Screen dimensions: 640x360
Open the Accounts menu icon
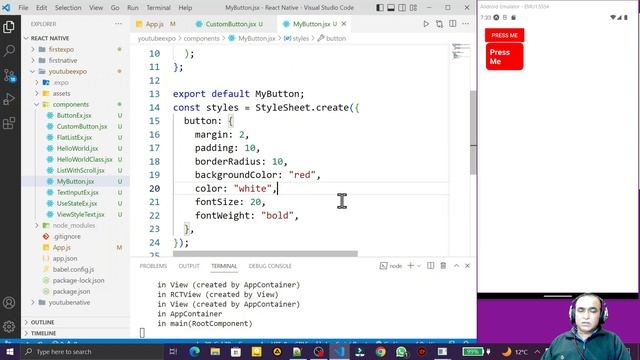coord(9,302)
